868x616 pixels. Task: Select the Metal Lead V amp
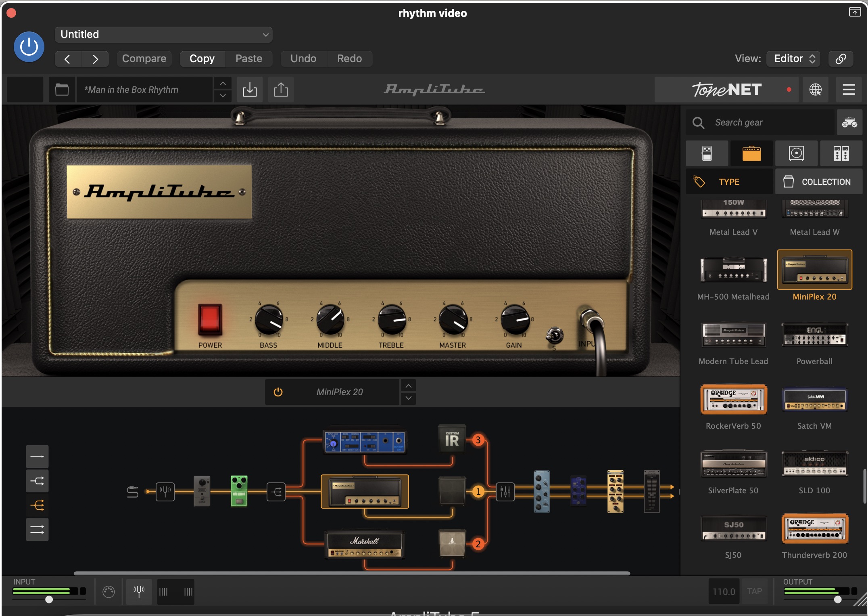[733, 218]
